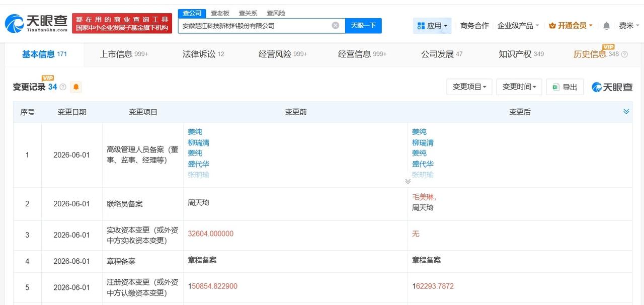Click the TianYanCha logo at top left

36,23
